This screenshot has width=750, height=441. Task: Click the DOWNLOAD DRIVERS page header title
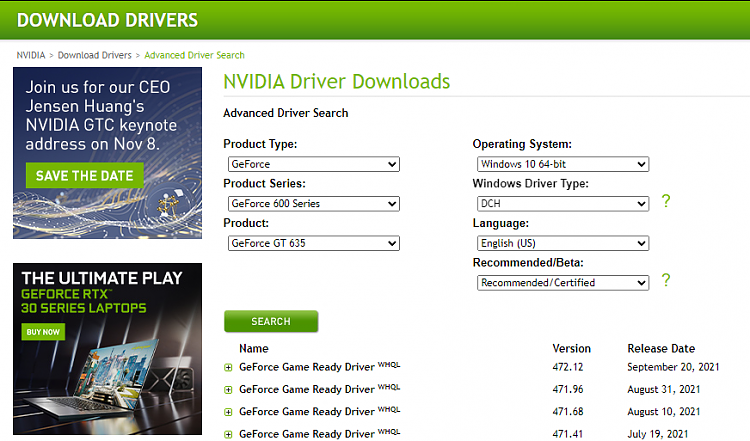coord(107,20)
